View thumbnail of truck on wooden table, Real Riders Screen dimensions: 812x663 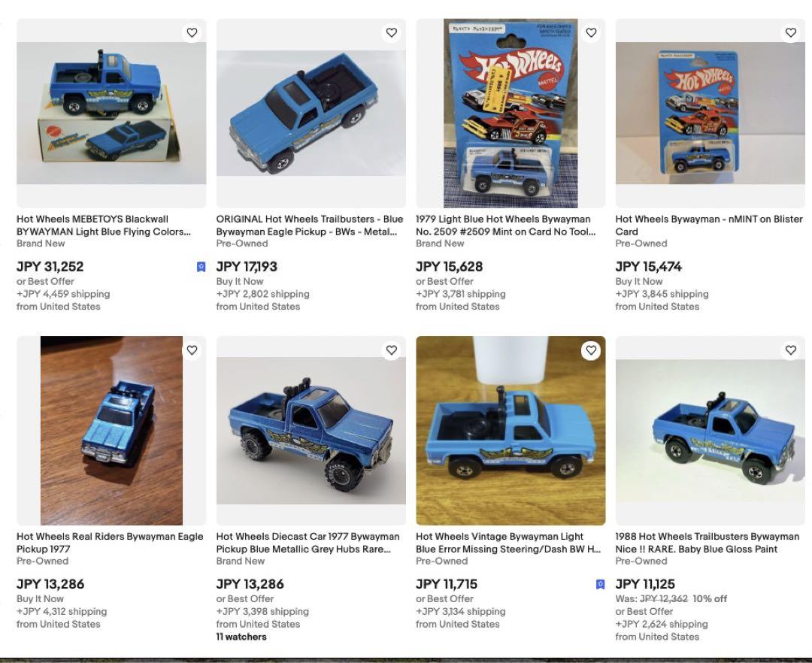click(x=111, y=431)
